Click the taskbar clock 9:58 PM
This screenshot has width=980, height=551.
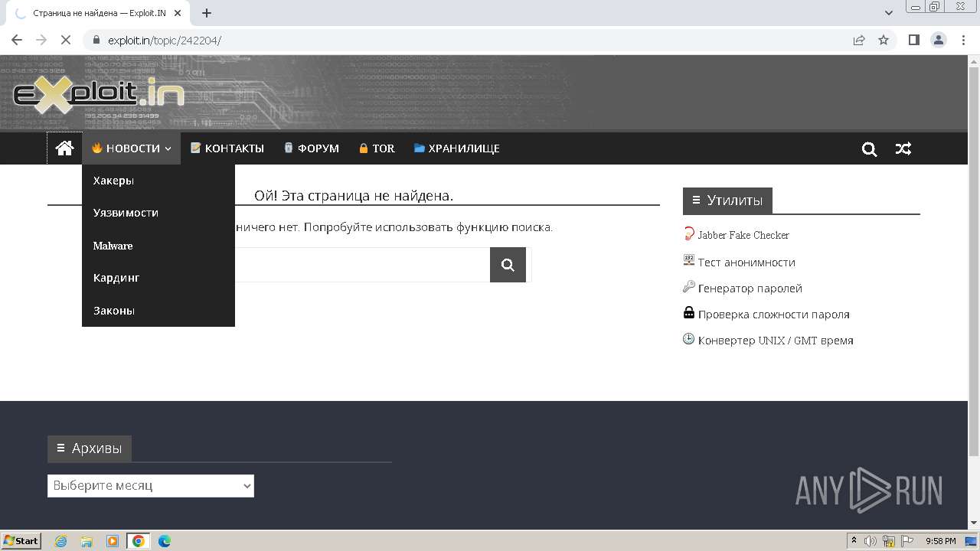(x=940, y=541)
